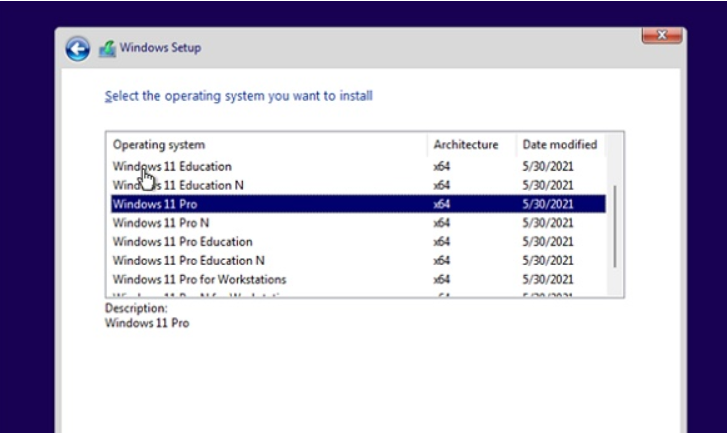Select Windows 11 Pro for Workstations

[x=199, y=280]
